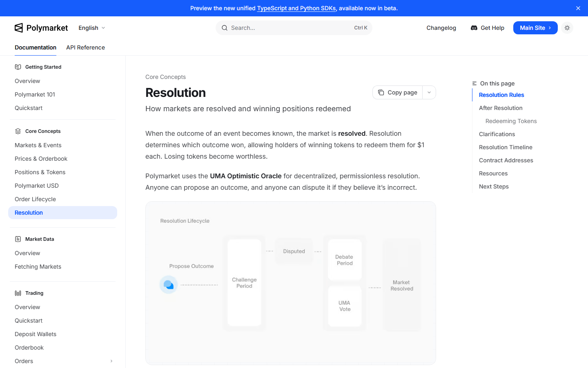Jump to Resources section

point(493,173)
